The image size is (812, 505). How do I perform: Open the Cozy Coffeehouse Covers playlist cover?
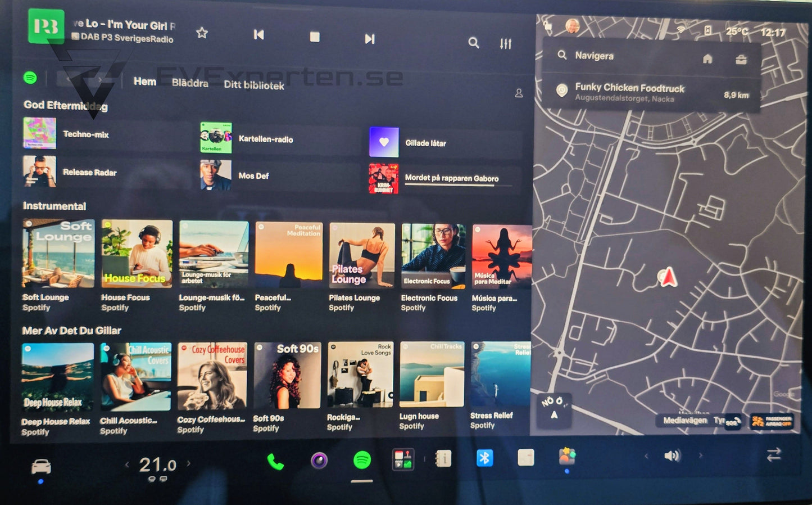pos(212,376)
